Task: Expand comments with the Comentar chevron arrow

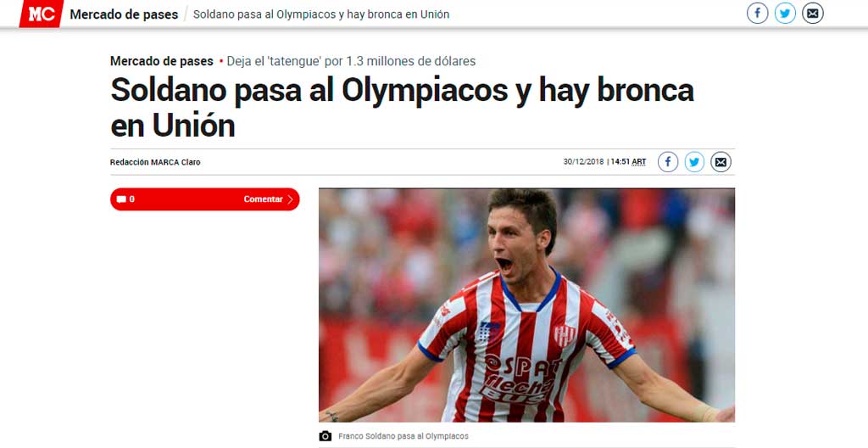Action: (x=291, y=199)
